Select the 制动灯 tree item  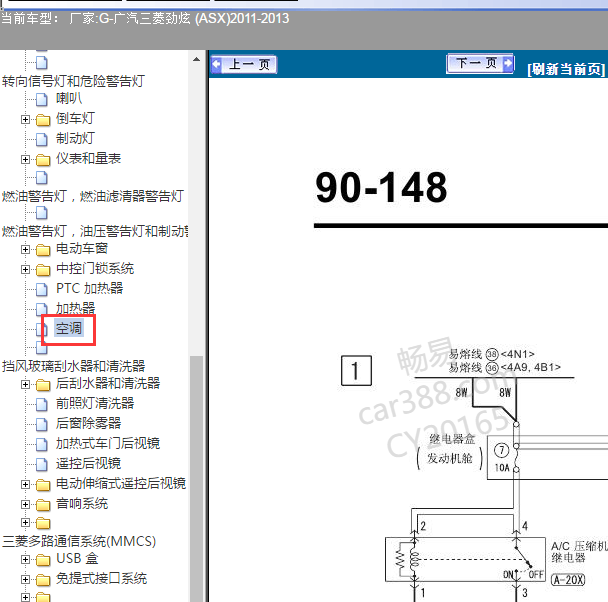(75, 138)
